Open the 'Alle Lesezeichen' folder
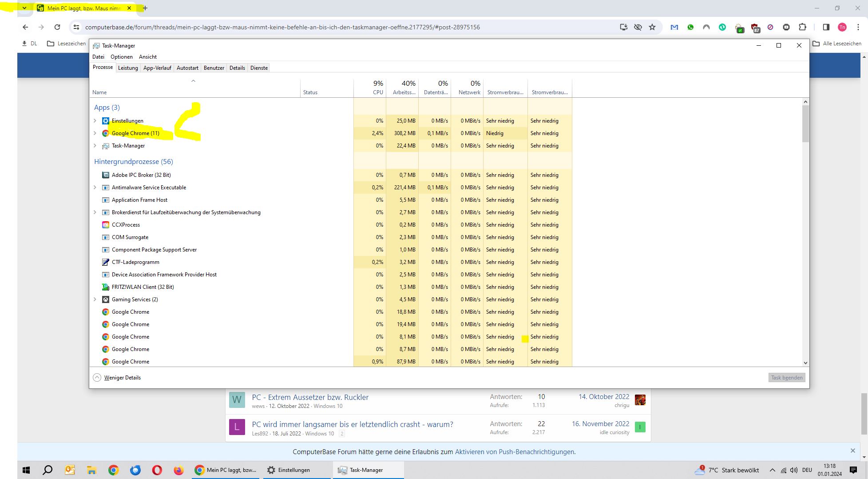Viewport: 868px width, 479px height. [x=837, y=44]
